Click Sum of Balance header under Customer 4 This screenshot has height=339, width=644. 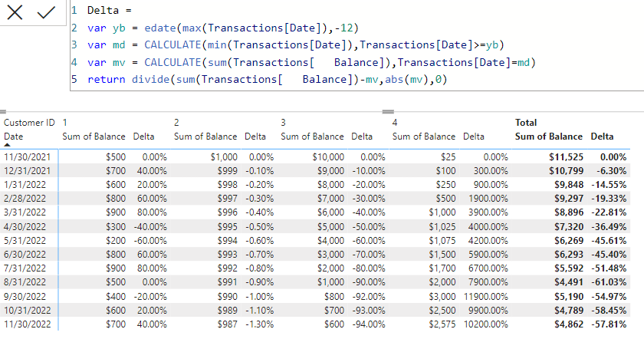tap(424, 137)
